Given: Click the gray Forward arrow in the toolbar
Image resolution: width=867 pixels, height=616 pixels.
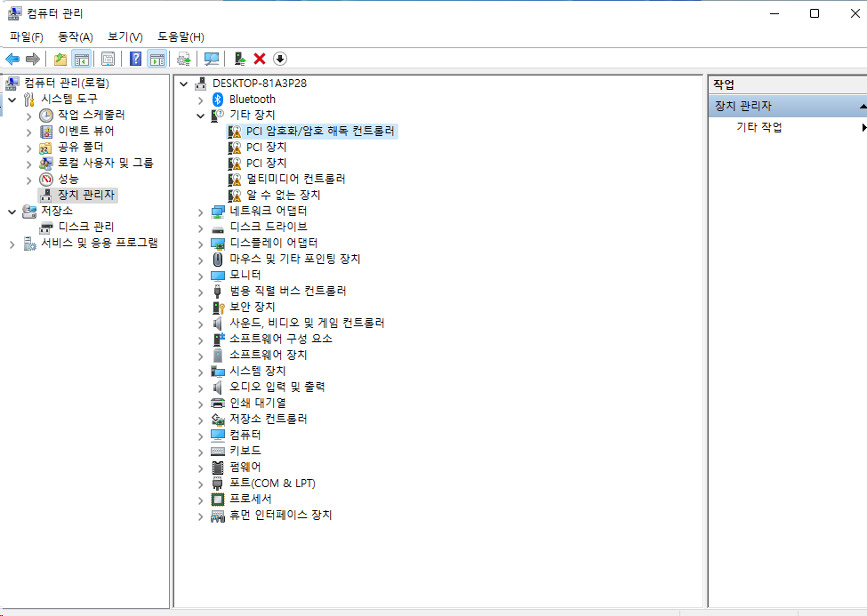Looking at the screenshot, I should [33, 59].
